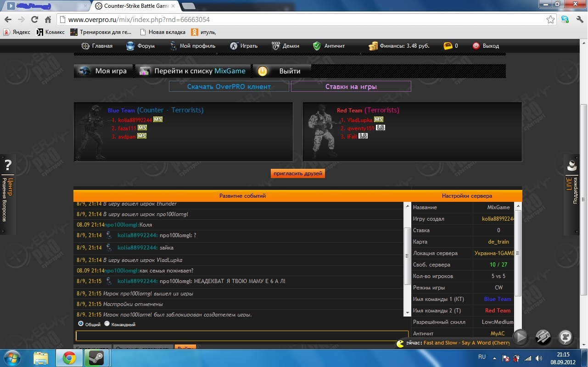
Task: Click the red Выход power icon
Action: (476, 46)
